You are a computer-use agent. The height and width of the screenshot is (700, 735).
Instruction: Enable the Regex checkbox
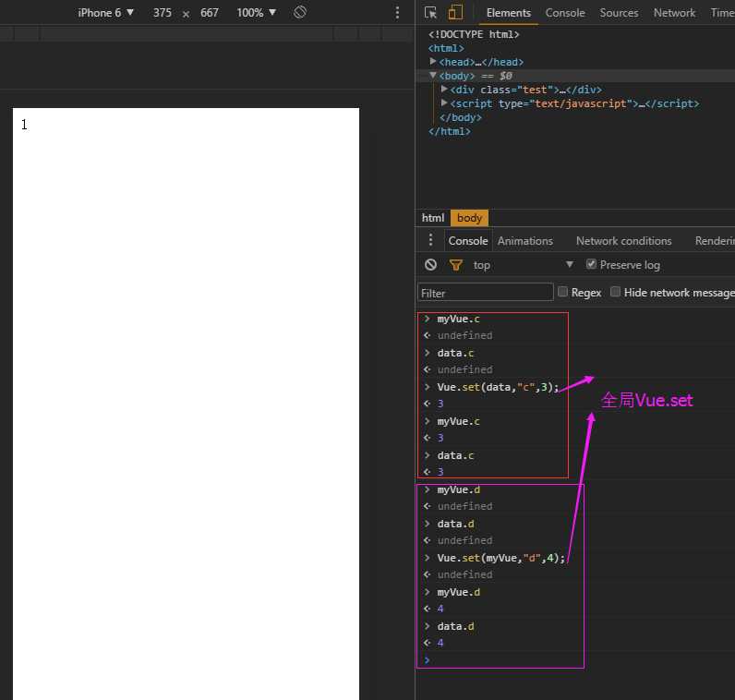[x=562, y=292]
